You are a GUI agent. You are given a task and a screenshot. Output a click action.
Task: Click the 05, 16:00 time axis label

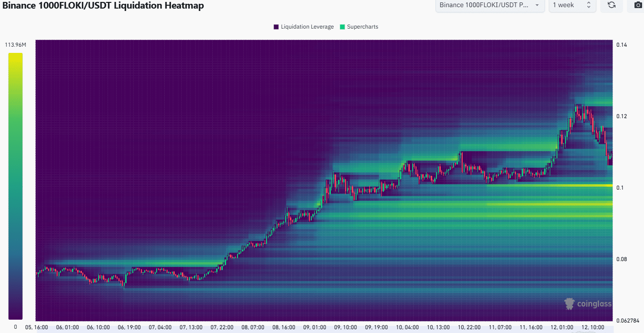pyautogui.click(x=36, y=328)
